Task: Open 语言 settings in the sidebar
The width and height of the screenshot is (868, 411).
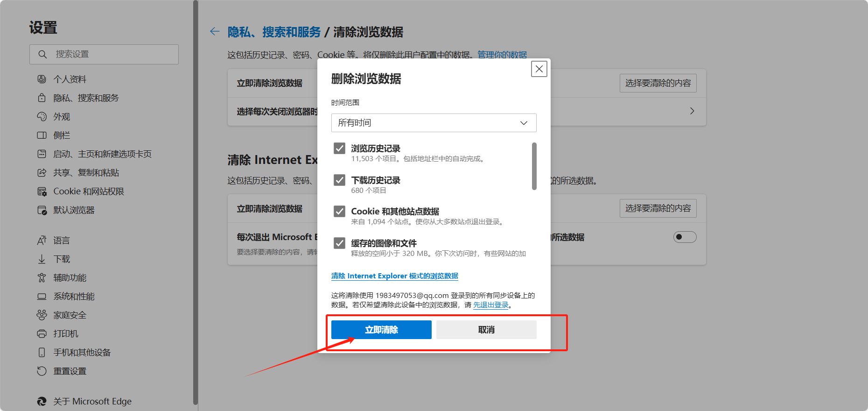Action: pyautogui.click(x=61, y=241)
